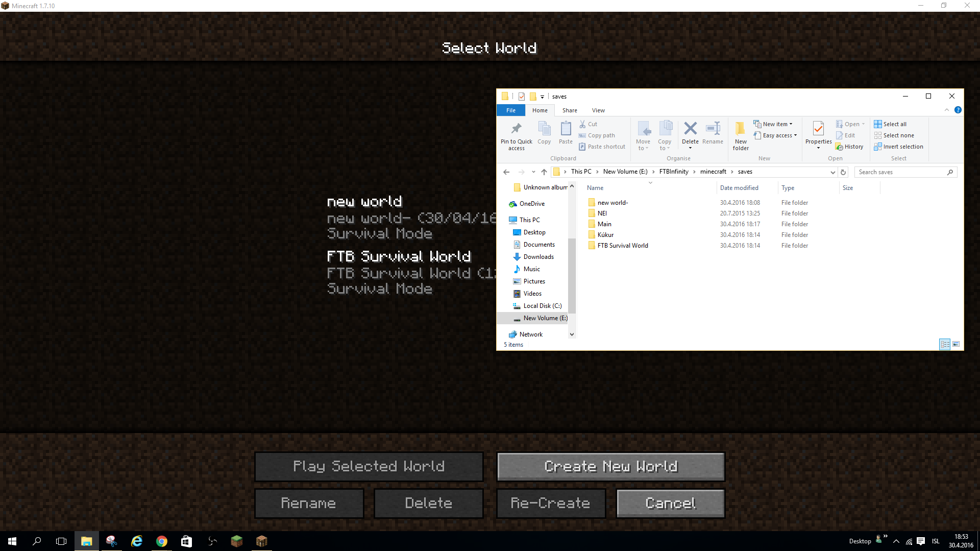The height and width of the screenshot is (551, 980).
Task: Open the Action Center notifications icon
Action: point(921,541)
